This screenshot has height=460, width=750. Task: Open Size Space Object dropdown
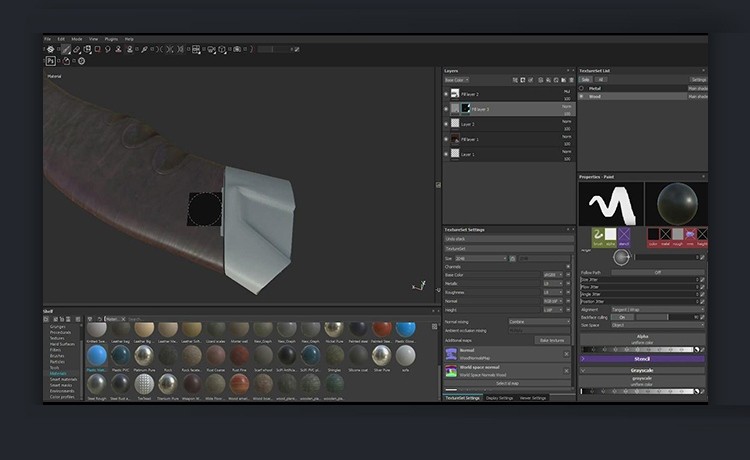pos(658,325)
